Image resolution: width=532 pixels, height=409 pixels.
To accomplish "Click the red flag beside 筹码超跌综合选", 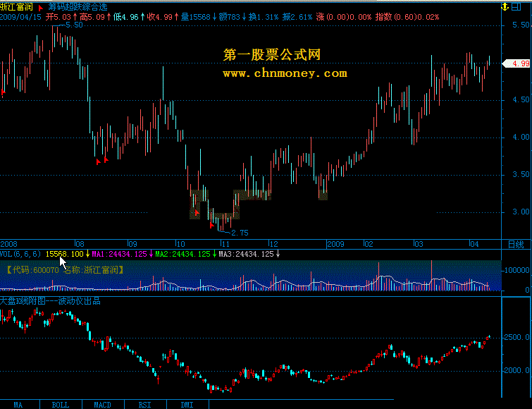I will 41,8.
